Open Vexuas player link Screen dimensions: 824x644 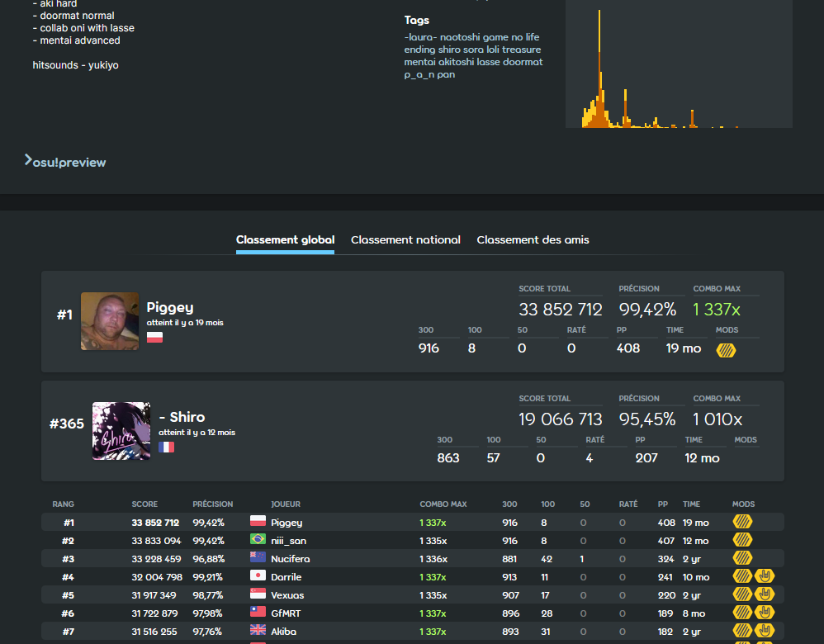click(287, 595)
